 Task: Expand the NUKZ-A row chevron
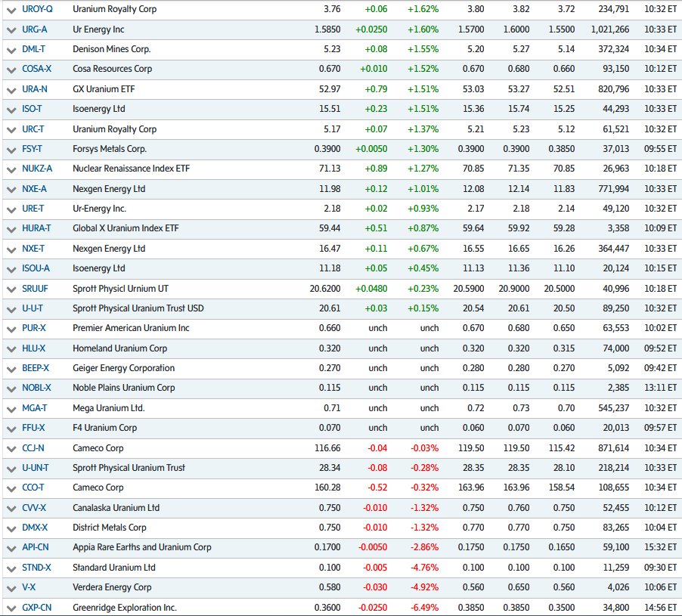[x=11, y=169]
